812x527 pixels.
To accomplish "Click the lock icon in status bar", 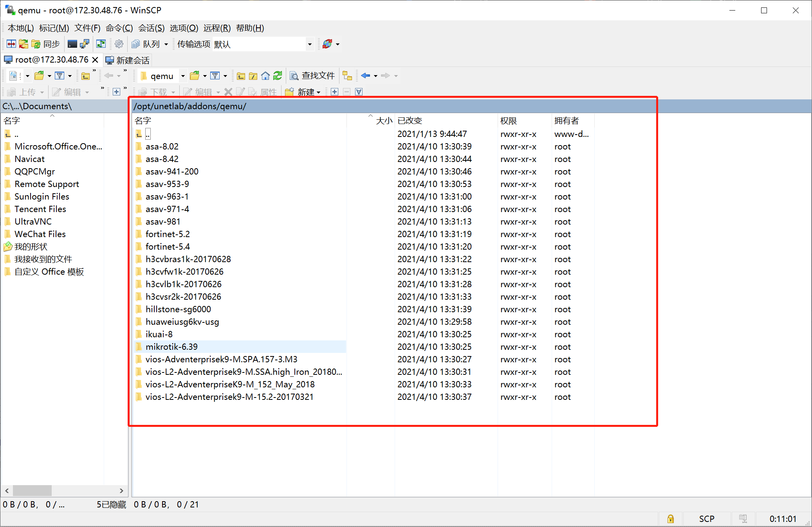I will (670, 519).
